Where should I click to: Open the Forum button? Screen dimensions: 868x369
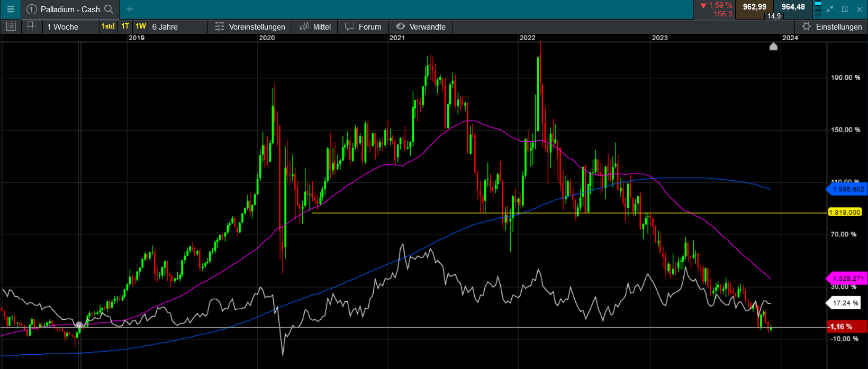click(364, 26)
